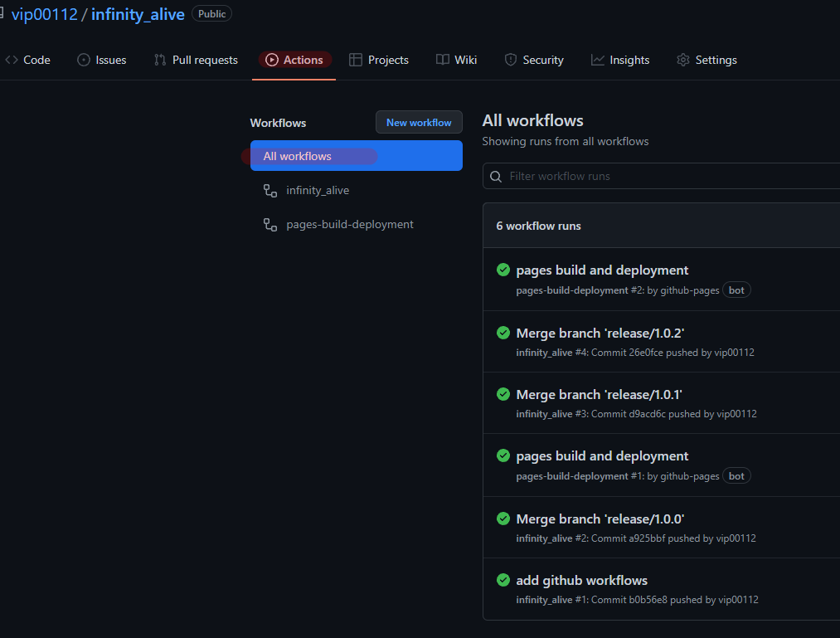The height and width of the screenshot is (638, 840).
Task: Open the Security tab
Action: click(x=534, y=60)
